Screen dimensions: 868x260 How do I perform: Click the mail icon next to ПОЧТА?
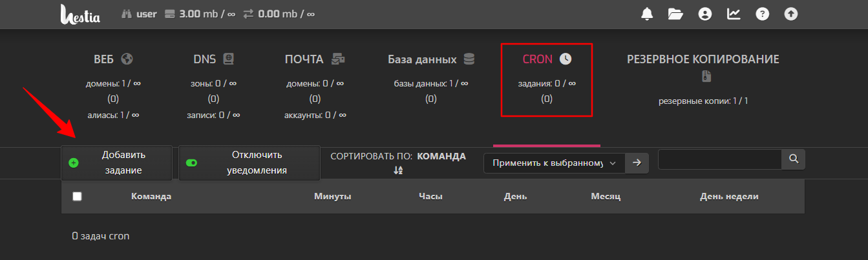[338, 59]
